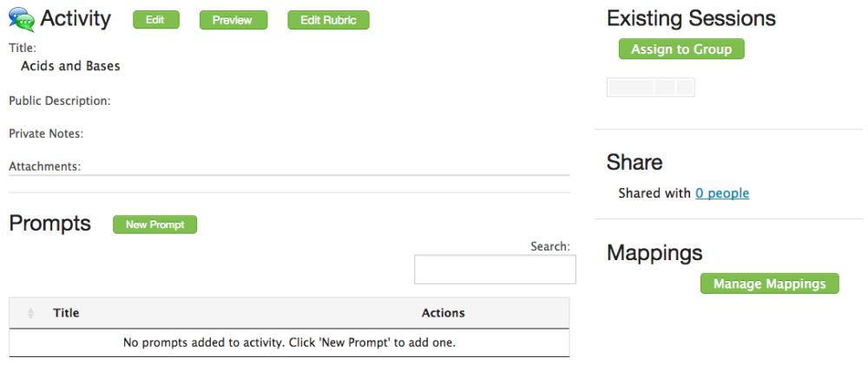Open Manage Mappings
This screenshot has height=365, width=868.
[x=769, y=284]
